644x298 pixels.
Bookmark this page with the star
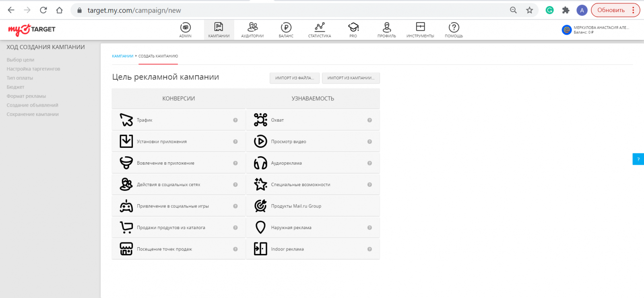click(529, 10)
